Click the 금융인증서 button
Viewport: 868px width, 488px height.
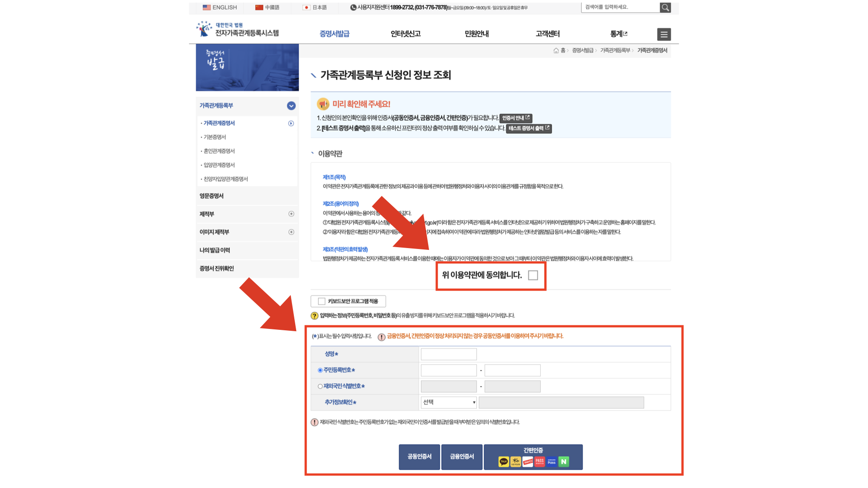click(462, 457)
